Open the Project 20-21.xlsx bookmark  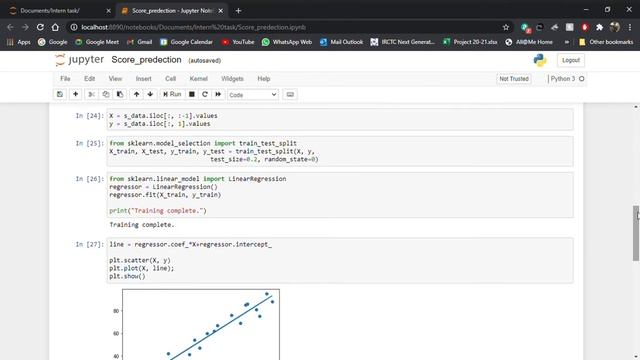[x=470, y=42]
